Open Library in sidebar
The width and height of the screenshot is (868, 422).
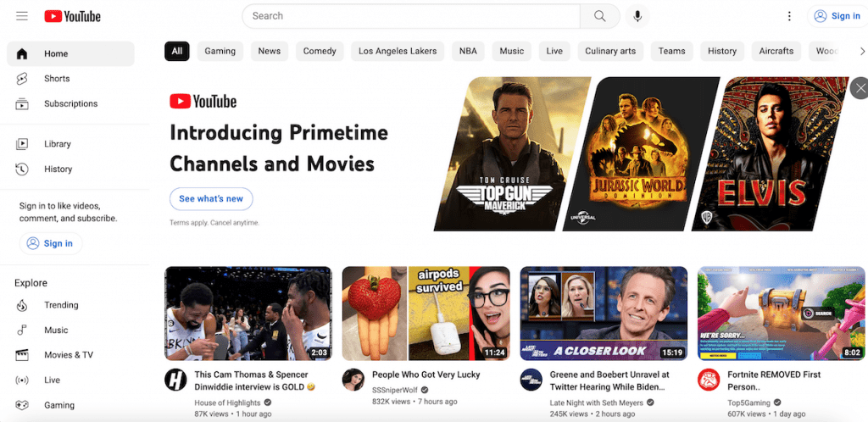(x=70, y=144)
